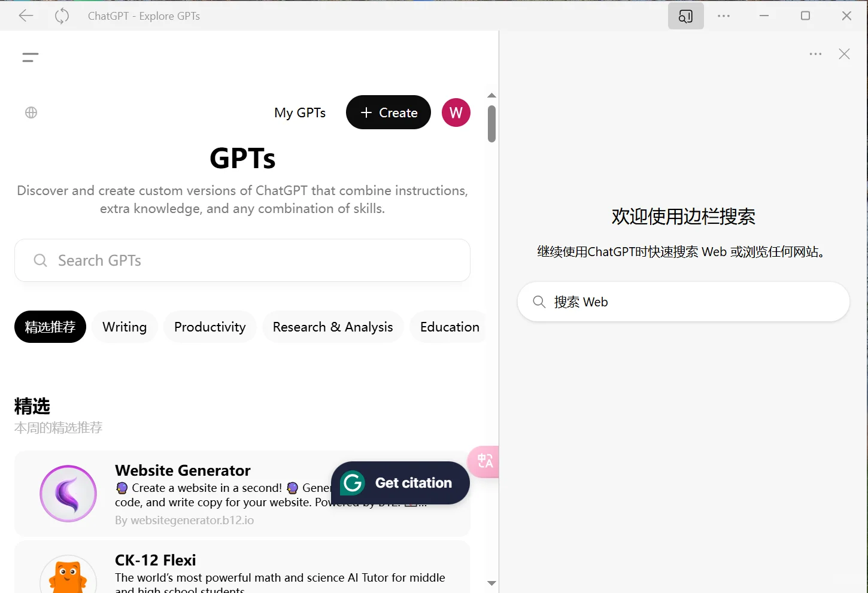This screenshot has height=593, width=868.
Task: Click the Search GPTs input field
Action: 242,260
